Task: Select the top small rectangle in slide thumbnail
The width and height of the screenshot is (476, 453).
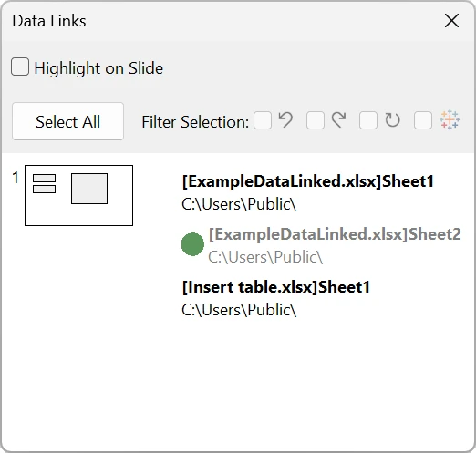Action: [x=44, y=178]
